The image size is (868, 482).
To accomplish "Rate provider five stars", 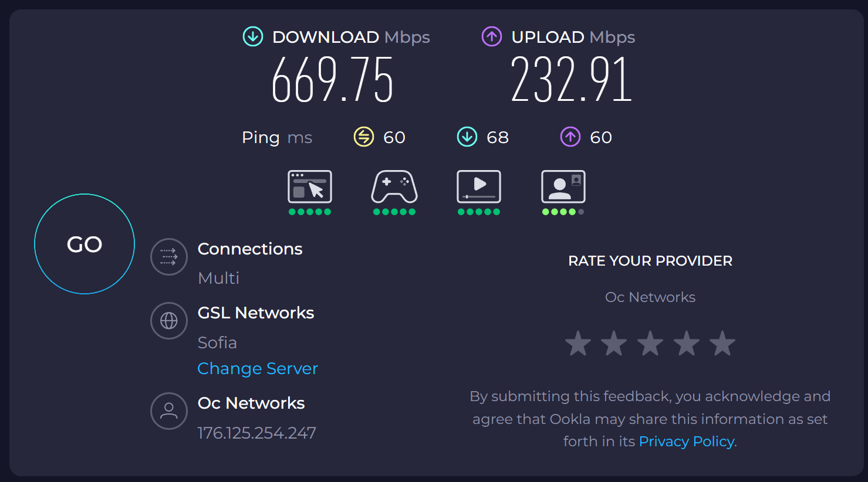I will 722,344.
